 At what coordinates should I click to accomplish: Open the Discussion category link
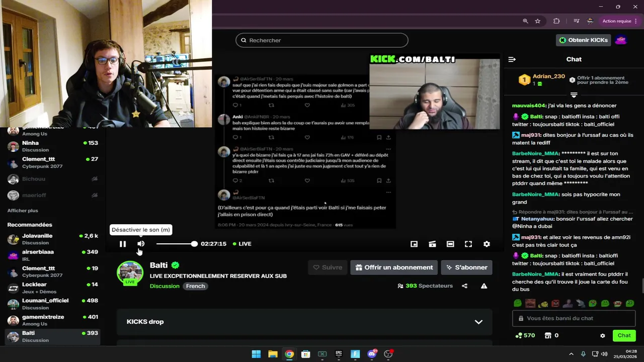[x=165, y=286]
